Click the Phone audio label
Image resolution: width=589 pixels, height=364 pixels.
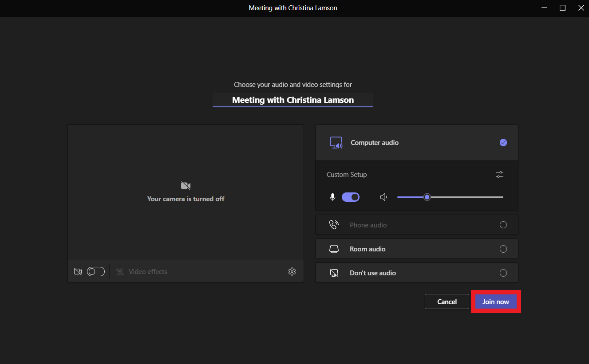coord(368,225)
